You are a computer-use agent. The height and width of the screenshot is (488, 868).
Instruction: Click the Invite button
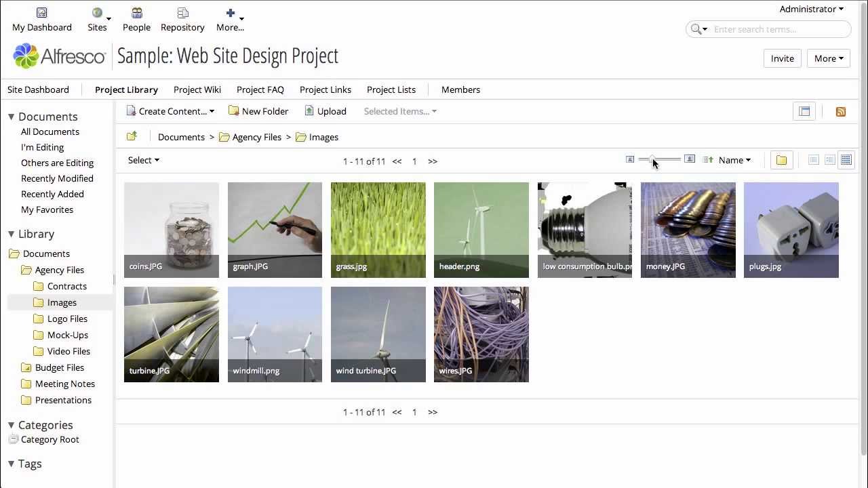782,58
